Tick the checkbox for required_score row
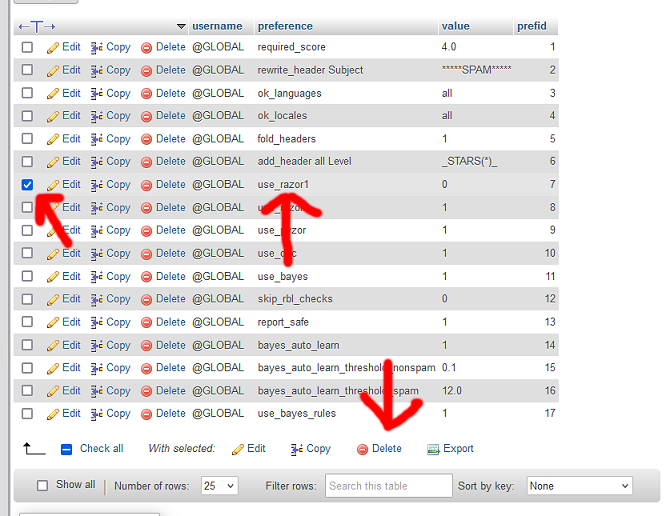This screenshot has width=666, height=516. point(27,47)
